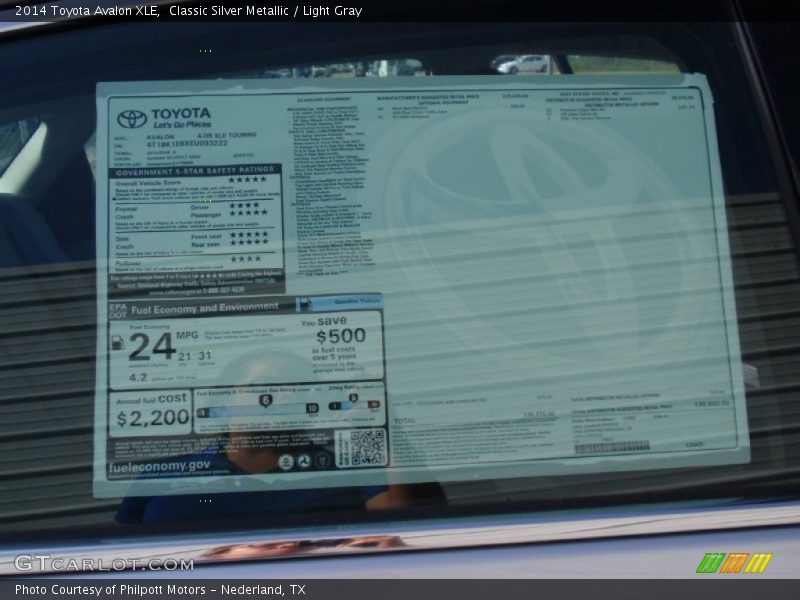Viewport: 800px width, 600px height.
Task: Click the barcode at the sticker's bottom
Action: click(611, 447)
